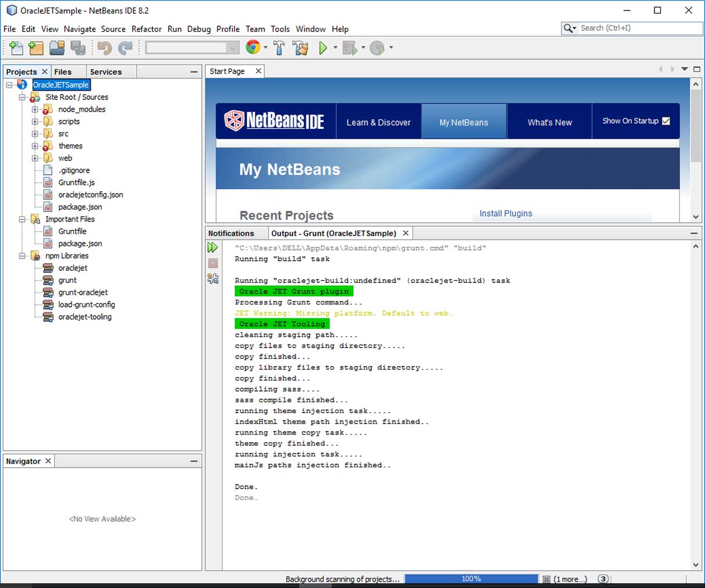Click the Clean and Build icon
The width and height of the screenshot is (705, 588).
(300, 48)
